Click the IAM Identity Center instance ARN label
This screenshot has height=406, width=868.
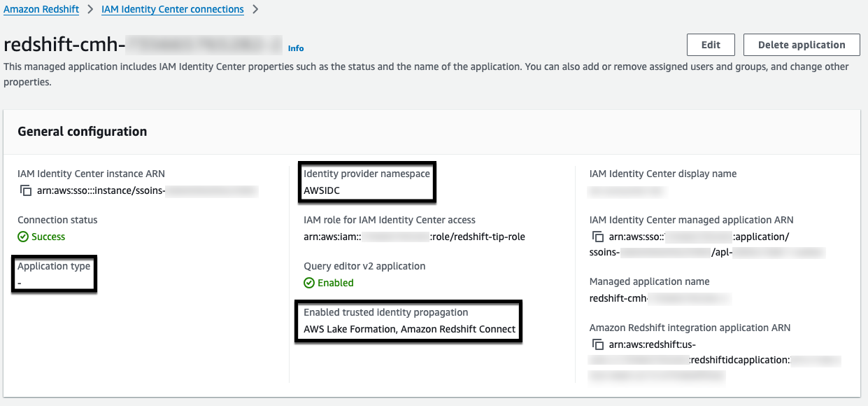[x=92, y=174]
